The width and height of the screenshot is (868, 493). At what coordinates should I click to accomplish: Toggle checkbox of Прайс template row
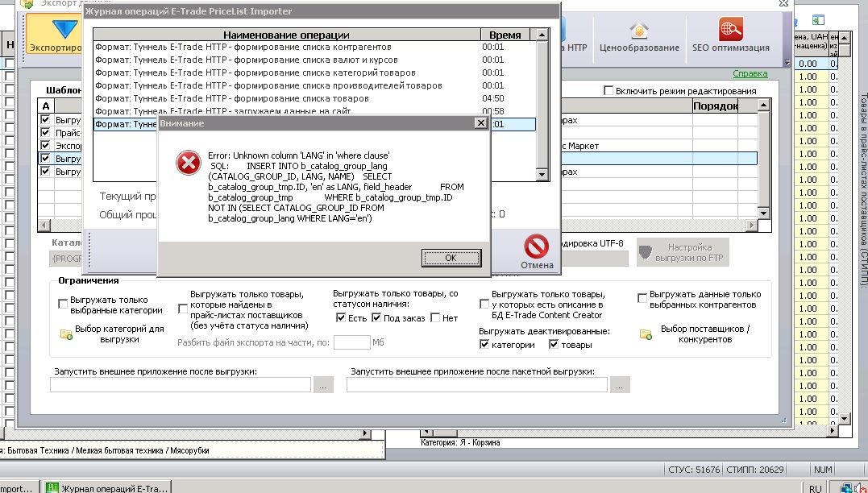coord(45,132)
